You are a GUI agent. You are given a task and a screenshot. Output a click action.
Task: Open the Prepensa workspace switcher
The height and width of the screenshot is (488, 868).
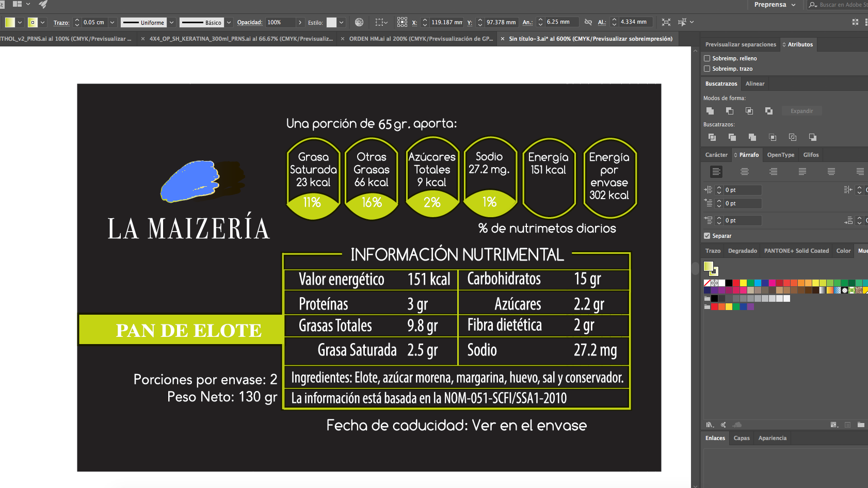point(775,5)
